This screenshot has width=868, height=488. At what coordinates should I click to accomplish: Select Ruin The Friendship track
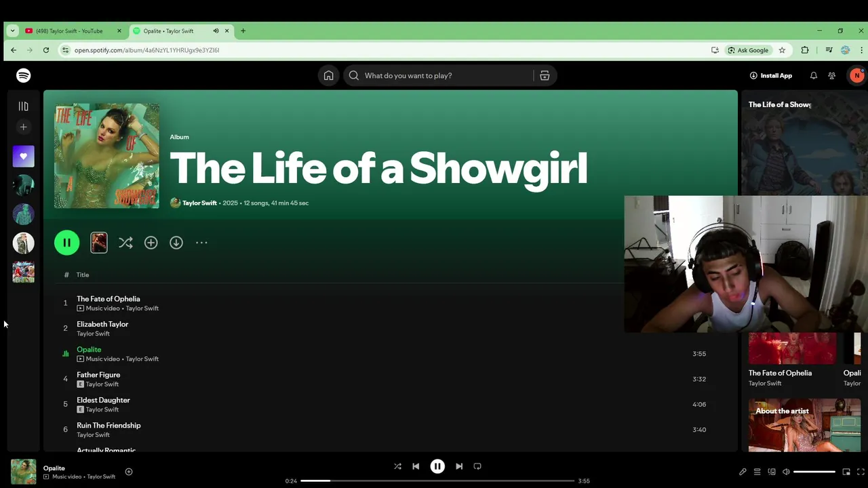point(108,425)
